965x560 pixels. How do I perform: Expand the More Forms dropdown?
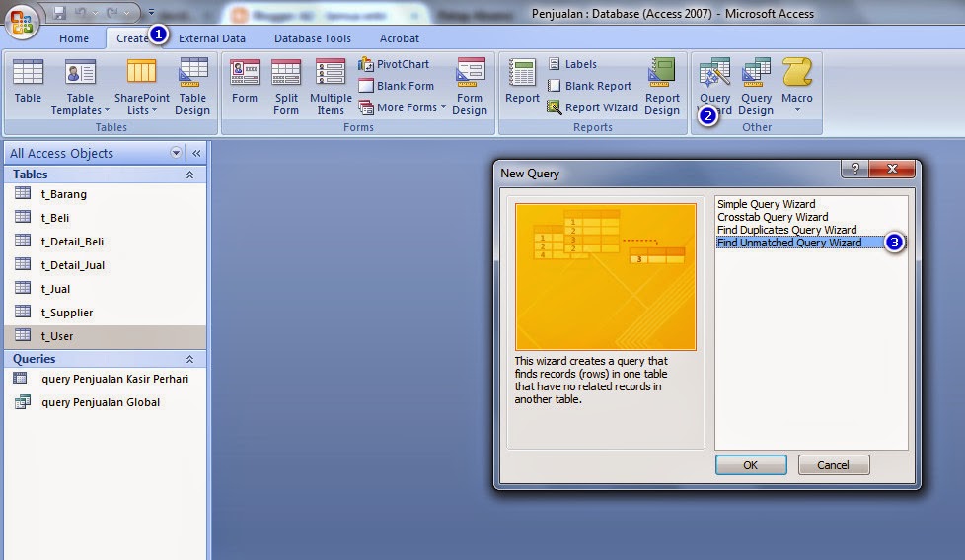pos(403,107)
